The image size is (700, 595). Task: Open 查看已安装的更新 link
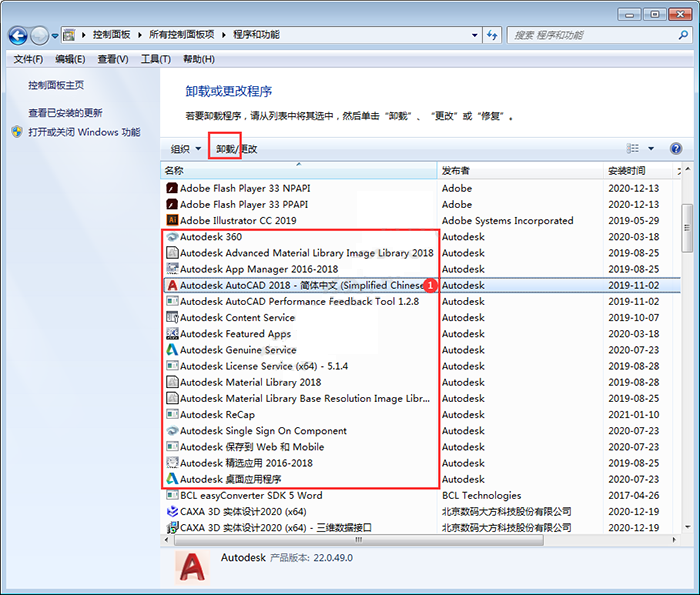click(65, 112)
